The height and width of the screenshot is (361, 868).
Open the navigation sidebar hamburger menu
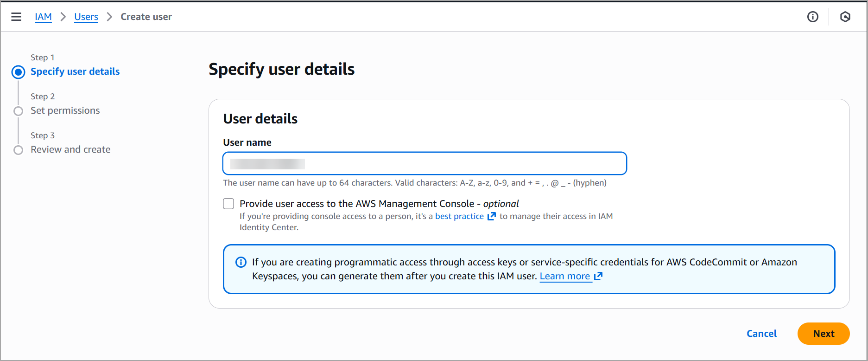tap(16, 17)
